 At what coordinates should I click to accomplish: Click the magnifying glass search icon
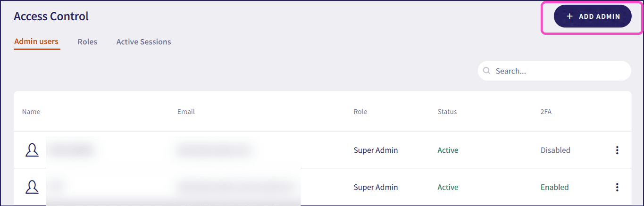coord(487,71)
